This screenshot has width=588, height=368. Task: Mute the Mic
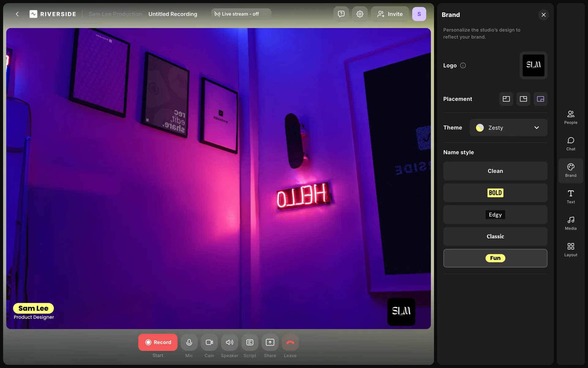click(189, 342)
